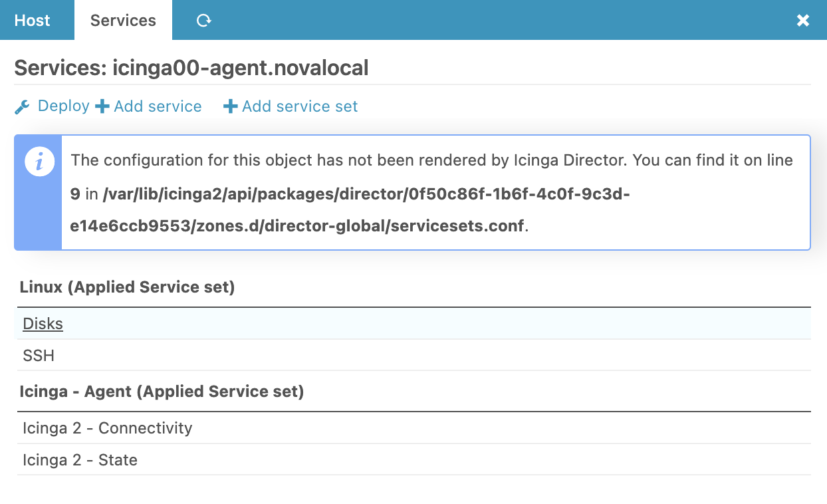Click the wrench icon next to Deploy
Viewport: 827px width, 504px height.
[x=22, y=106]
